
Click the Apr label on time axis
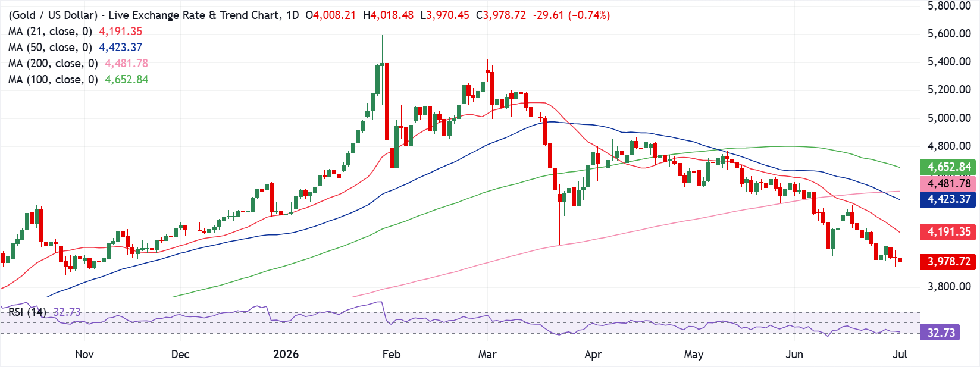coord(593,354)
